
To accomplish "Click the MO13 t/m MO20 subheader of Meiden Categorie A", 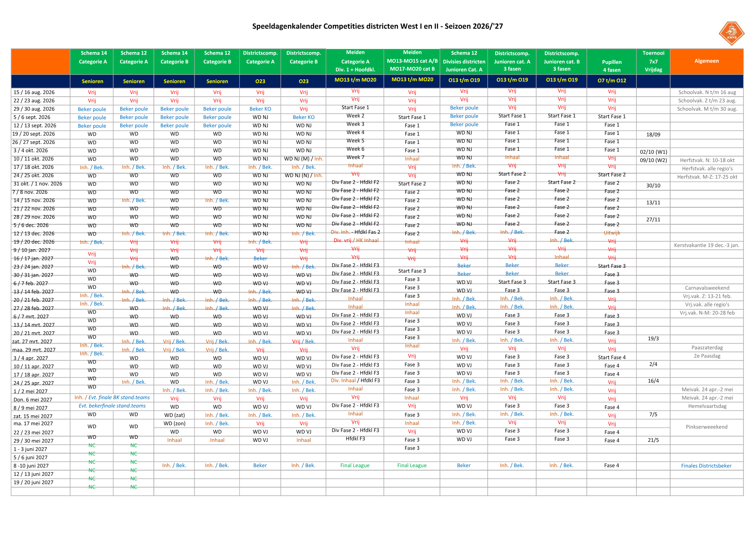I will 355,80.
